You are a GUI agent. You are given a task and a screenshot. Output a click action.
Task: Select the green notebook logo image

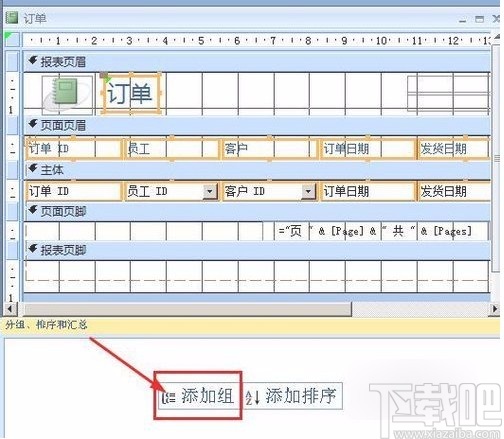point(67,95)
